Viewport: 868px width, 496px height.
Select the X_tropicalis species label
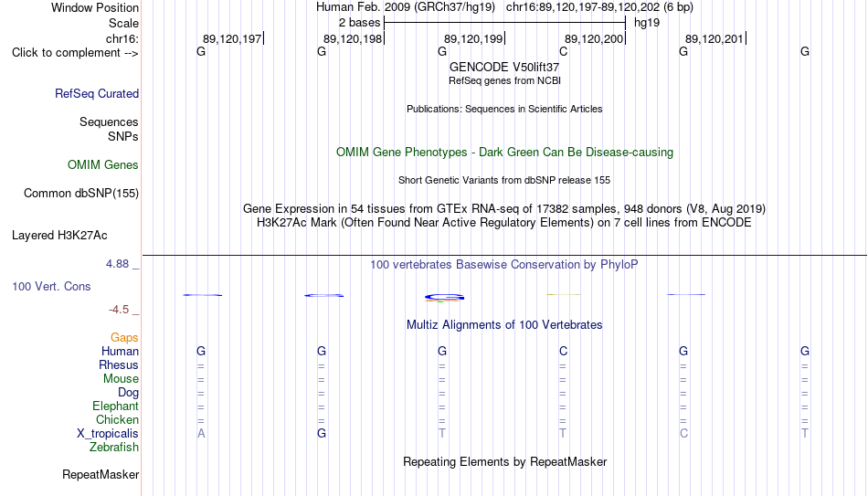click(x=108, y=434)
